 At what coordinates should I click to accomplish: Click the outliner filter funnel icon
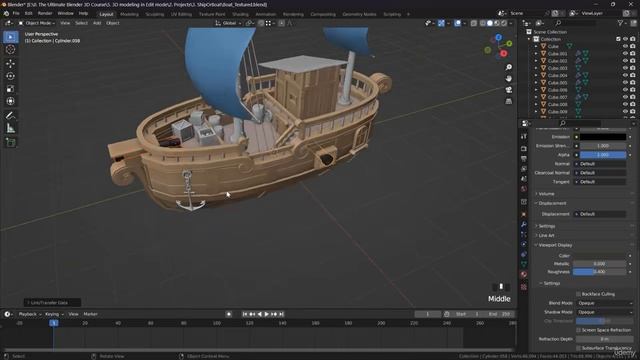coord(620,23)
